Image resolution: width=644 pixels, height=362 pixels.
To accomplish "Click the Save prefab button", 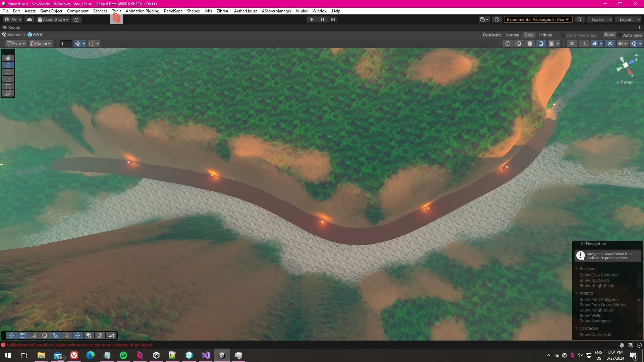I will click(609, 35).
